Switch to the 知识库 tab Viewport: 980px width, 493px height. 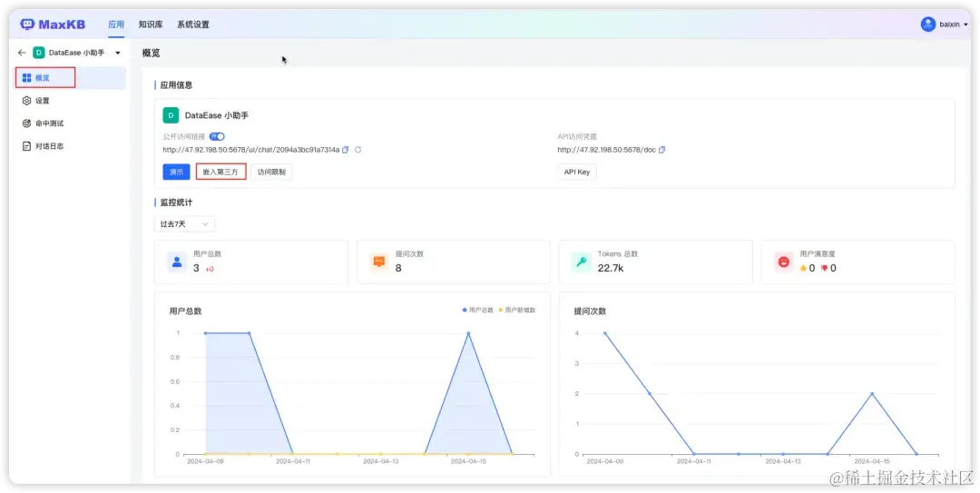[x=151, y=25]
